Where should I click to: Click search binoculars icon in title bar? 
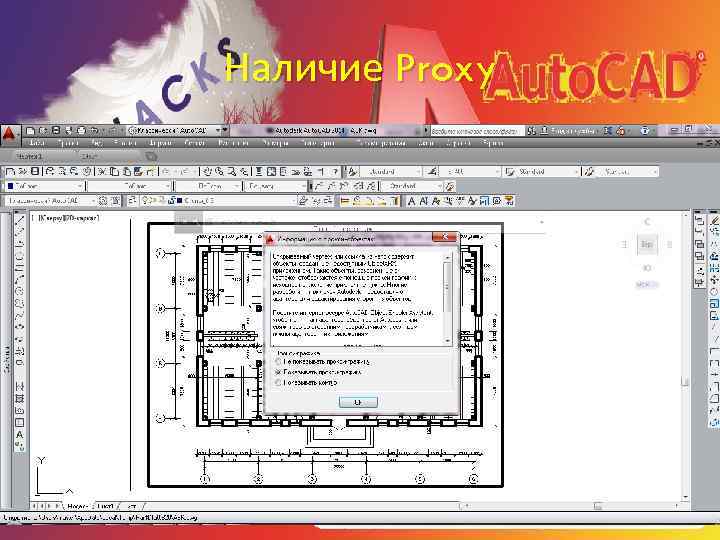[531, 131]
